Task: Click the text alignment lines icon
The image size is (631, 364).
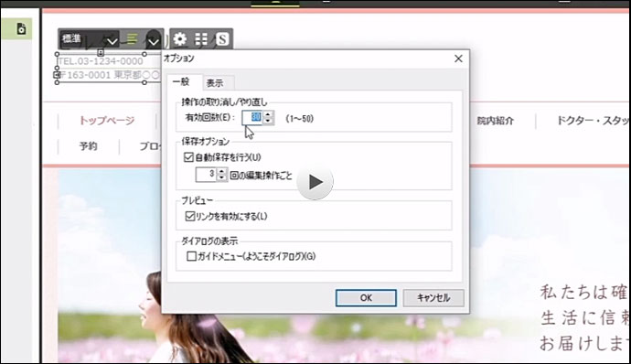Action: (132, 39)
